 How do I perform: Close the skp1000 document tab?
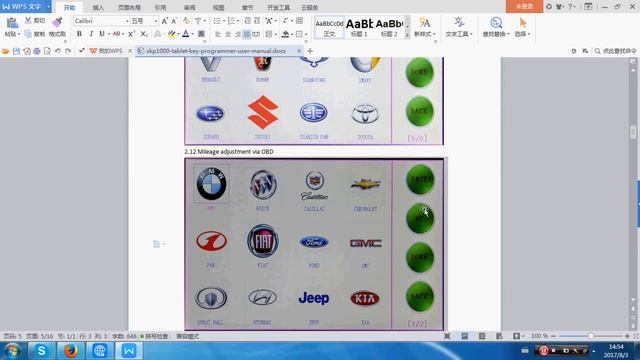coord(299,51)
